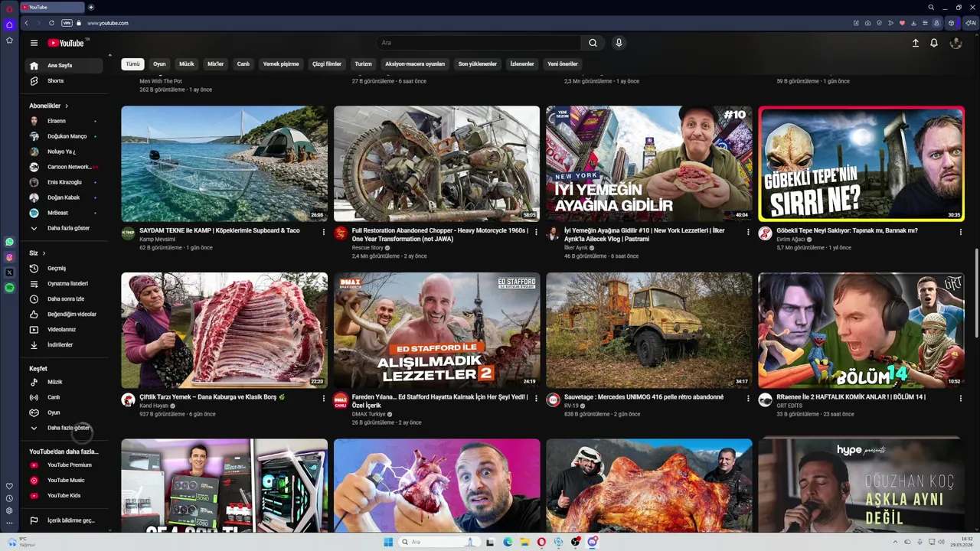Open Geçmiş history in sidebar
The image size is (980, 551).
click(64, 268)
